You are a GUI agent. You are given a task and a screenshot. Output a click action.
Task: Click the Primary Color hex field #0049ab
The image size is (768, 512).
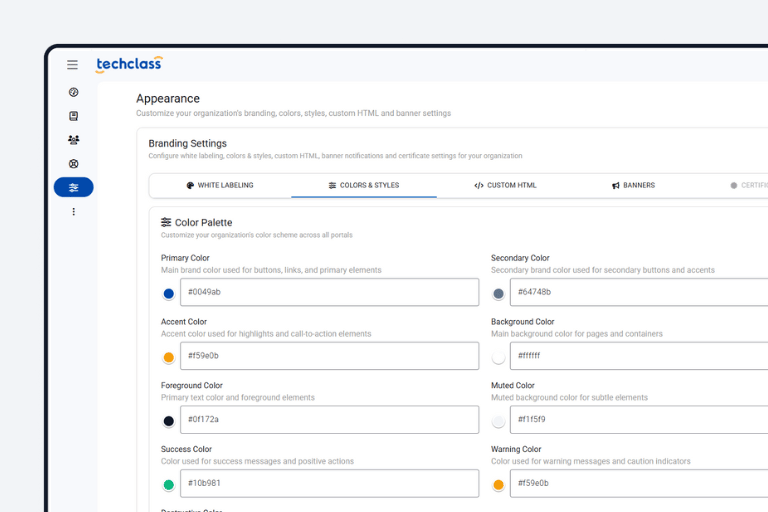click(x=330, y=292)
